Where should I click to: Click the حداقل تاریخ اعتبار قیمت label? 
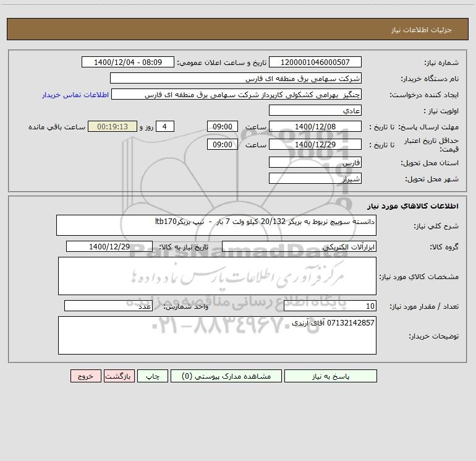[x=431, y=145]
